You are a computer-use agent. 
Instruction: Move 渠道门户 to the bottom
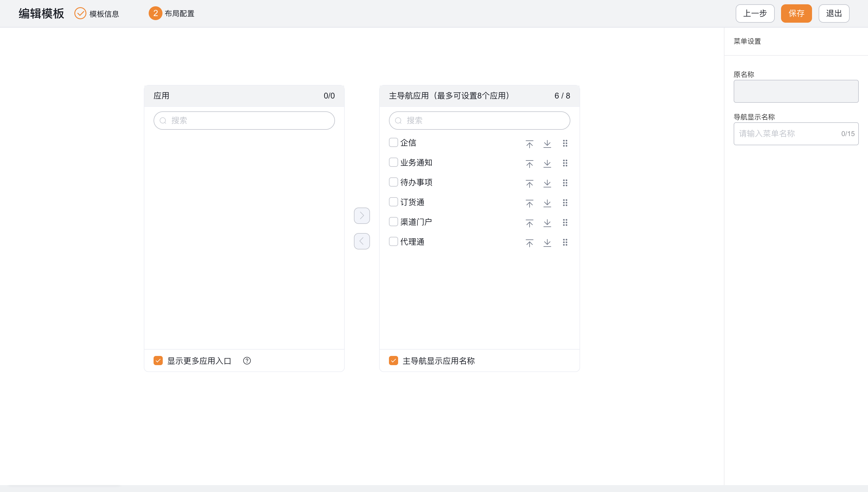tap(547, 223)
